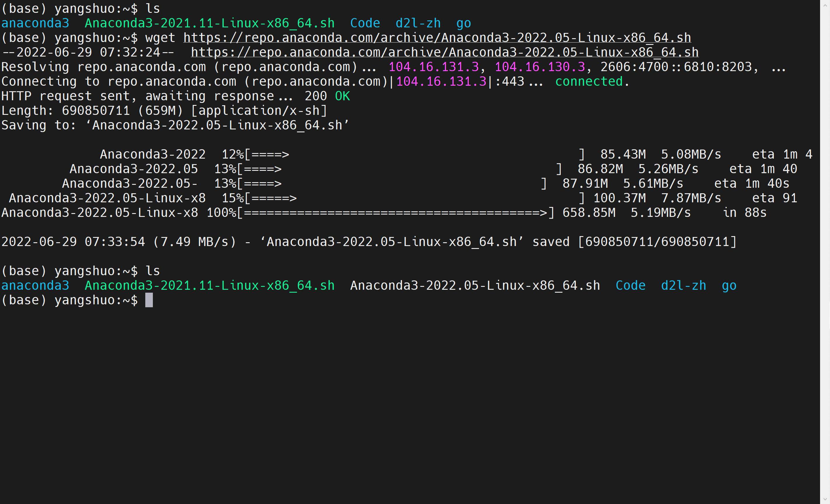830x504 pixels.
Task: Click the green Anaconda3-2021.11 file in first listing
Action: coord(209,23)
